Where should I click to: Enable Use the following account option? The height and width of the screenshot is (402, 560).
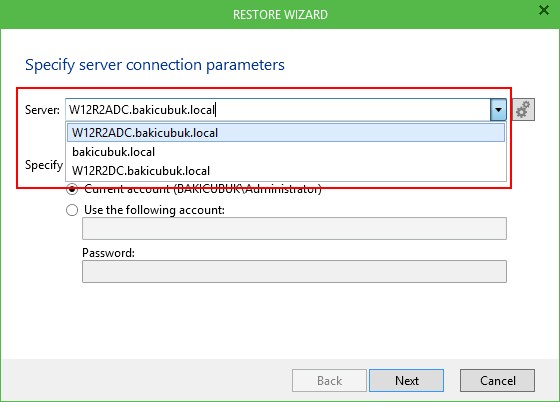(72, 210)
